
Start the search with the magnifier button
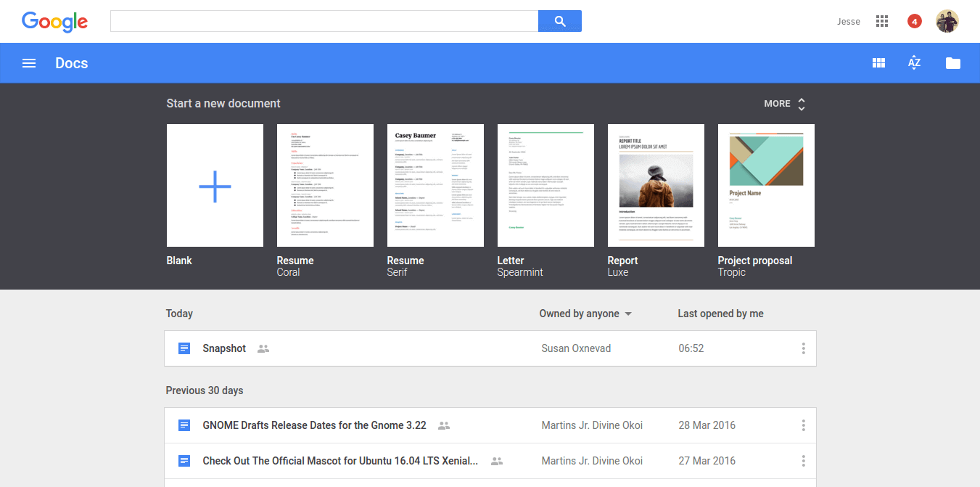click(x=559, y=21)
